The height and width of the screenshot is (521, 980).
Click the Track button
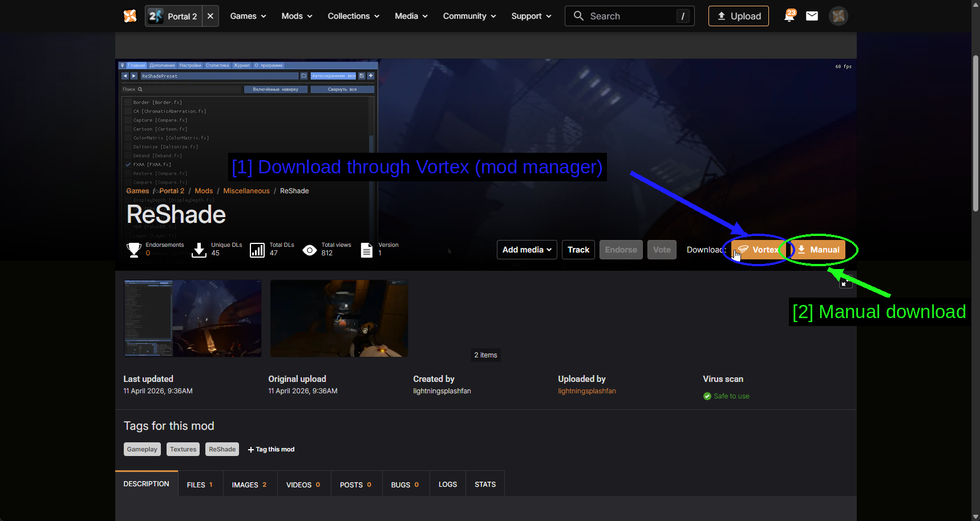pyautogui.click(x=578, y=250)
